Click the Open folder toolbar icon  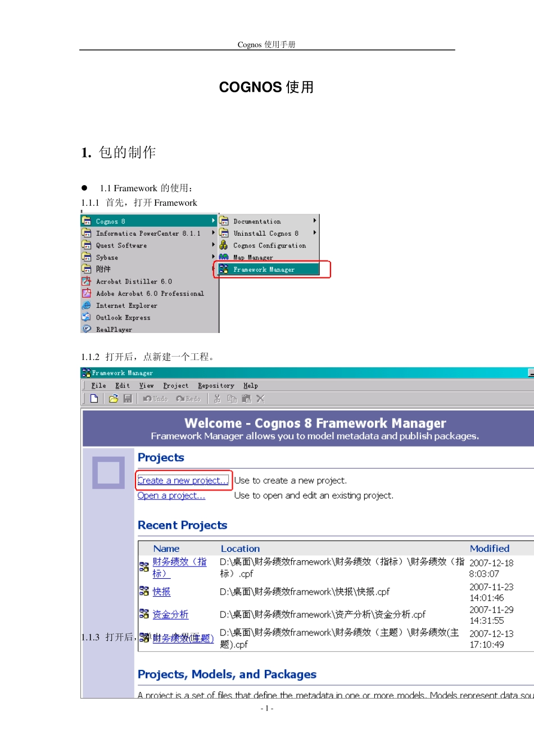[114, 398]
